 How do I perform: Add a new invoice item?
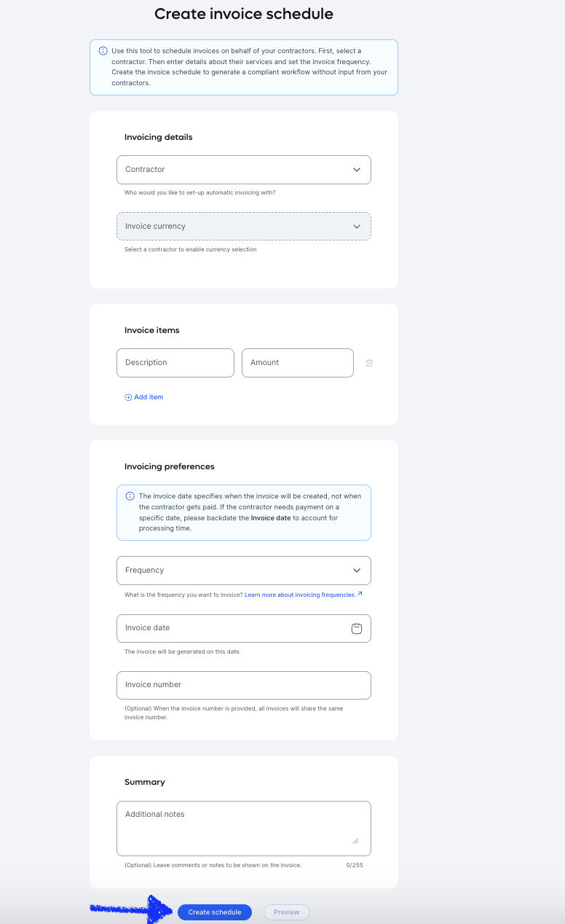click(x=143, y=396)
